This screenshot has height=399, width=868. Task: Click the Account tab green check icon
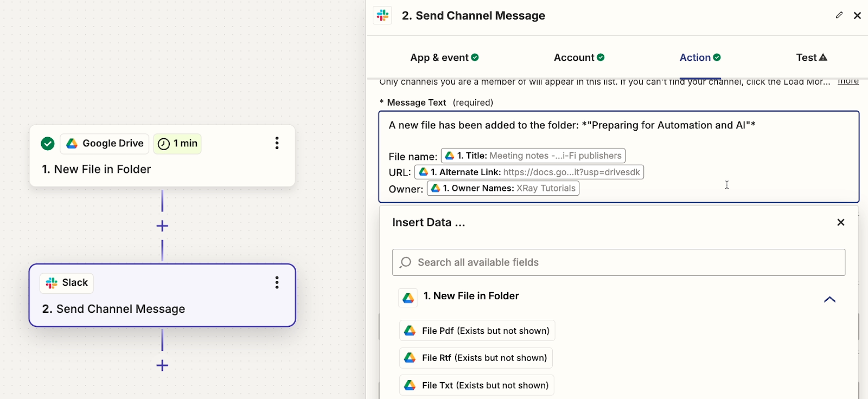(x=601, y=57)
